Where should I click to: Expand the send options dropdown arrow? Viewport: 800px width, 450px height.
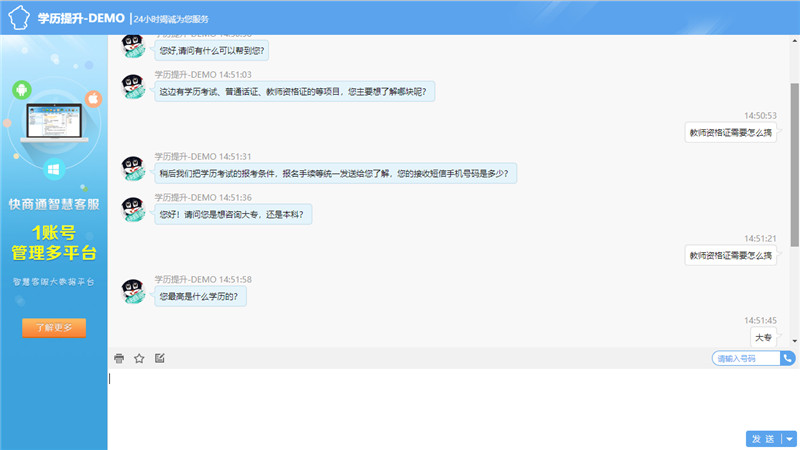tap(790, 438)
